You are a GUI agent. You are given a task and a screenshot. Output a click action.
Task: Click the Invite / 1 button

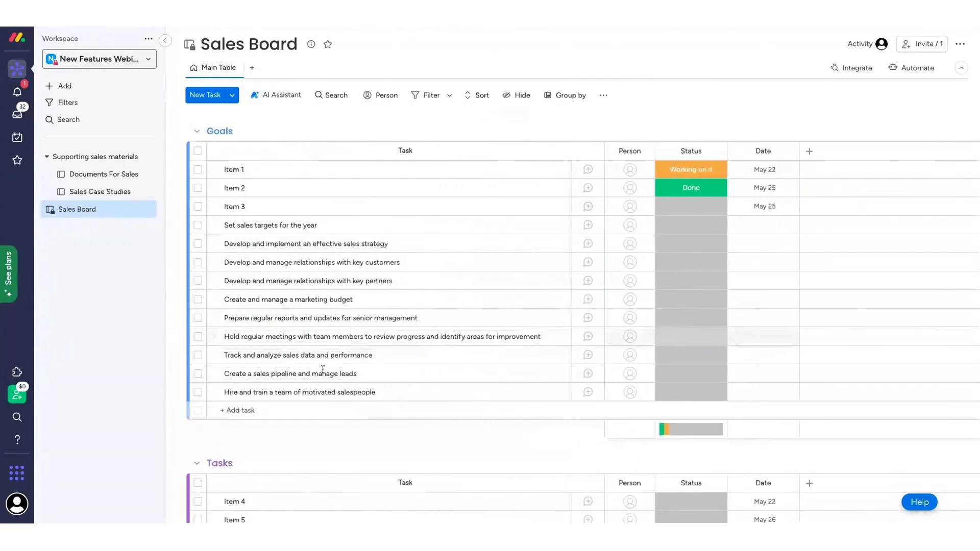pyautogui.click(x=922, y=44)
